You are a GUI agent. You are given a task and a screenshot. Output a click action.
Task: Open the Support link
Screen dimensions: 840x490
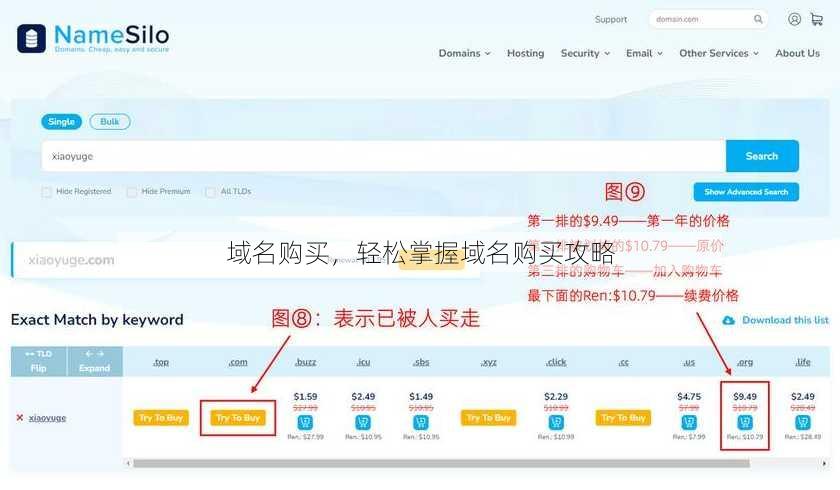pyautogui.click(x=611, y=19)
